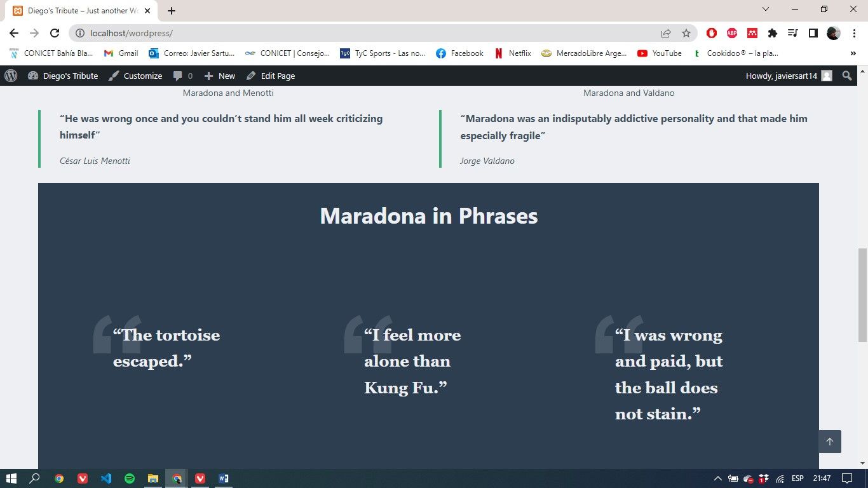The width and height of the screenshot is (868, 488).
Task: Open the Gmail bookmark
Action: pos(121,53)
